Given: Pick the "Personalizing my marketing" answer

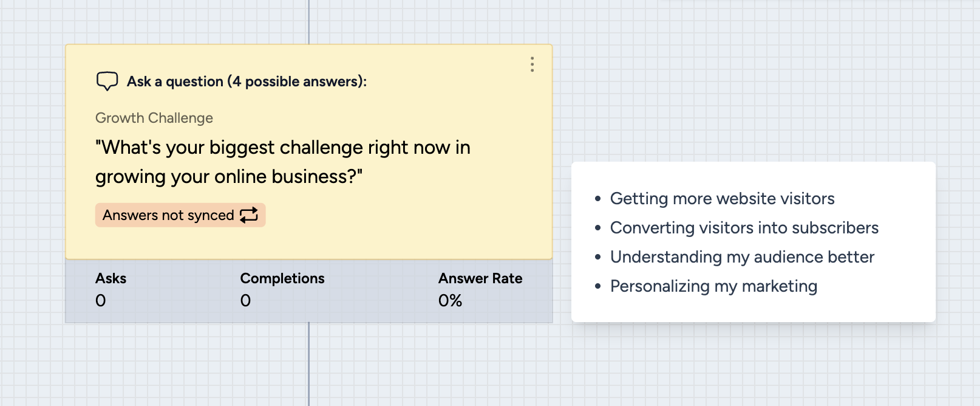Looking at the screenshot, I should (x=713, y=286).
